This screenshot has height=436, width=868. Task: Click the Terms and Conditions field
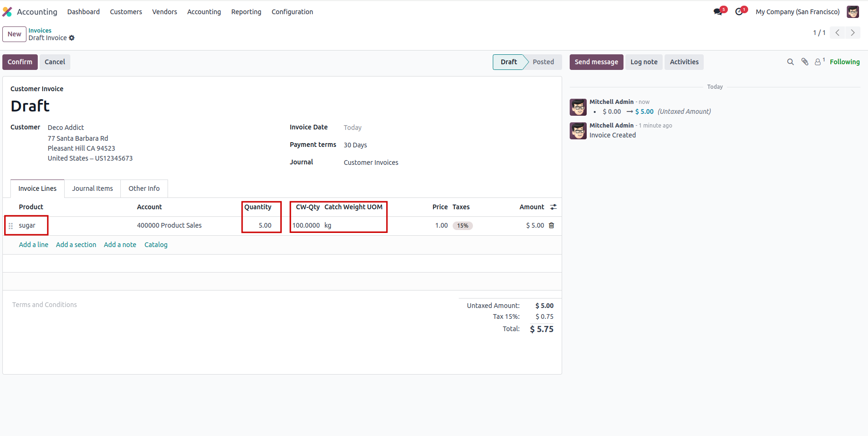[44, 305]
